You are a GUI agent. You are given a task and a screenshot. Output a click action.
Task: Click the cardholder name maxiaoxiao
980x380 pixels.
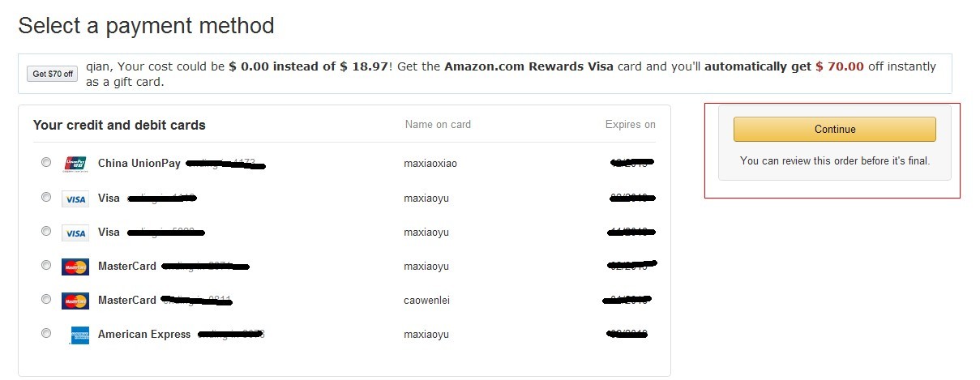(430, 164)
